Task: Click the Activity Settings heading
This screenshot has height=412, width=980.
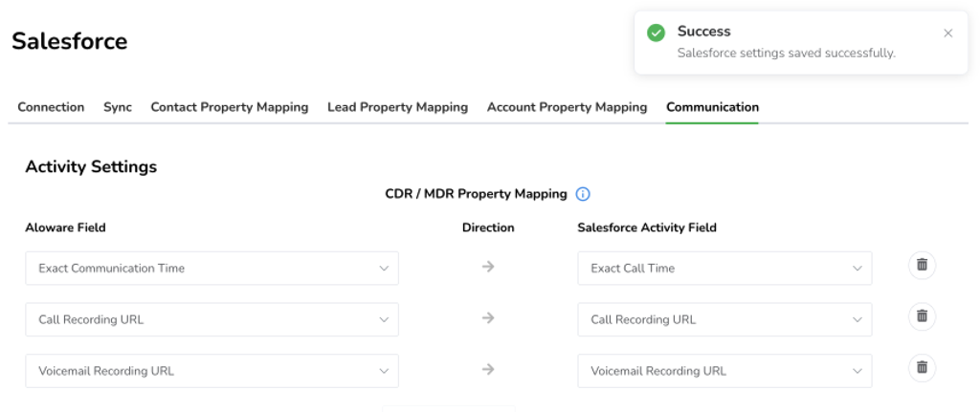Action: point(91,166)
